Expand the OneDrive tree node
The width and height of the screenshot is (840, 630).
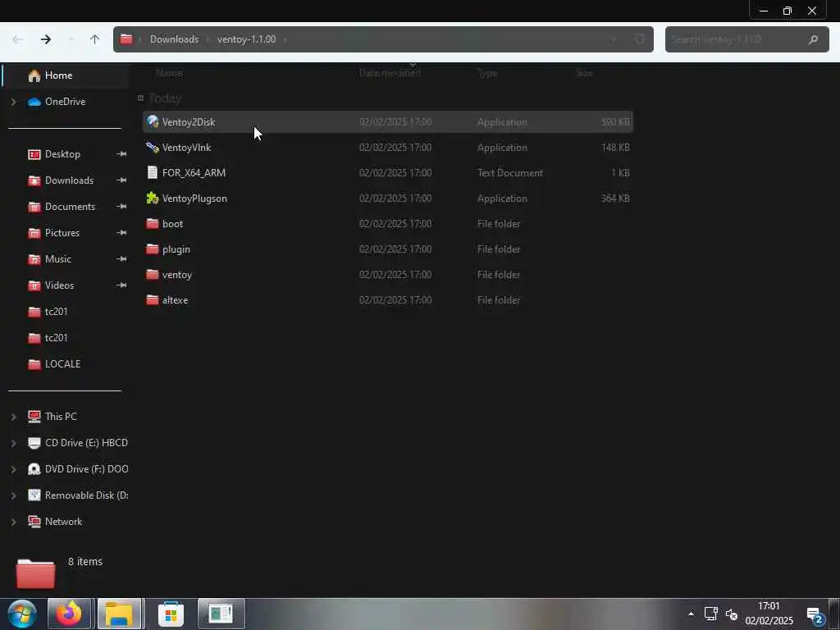point(14,102)
